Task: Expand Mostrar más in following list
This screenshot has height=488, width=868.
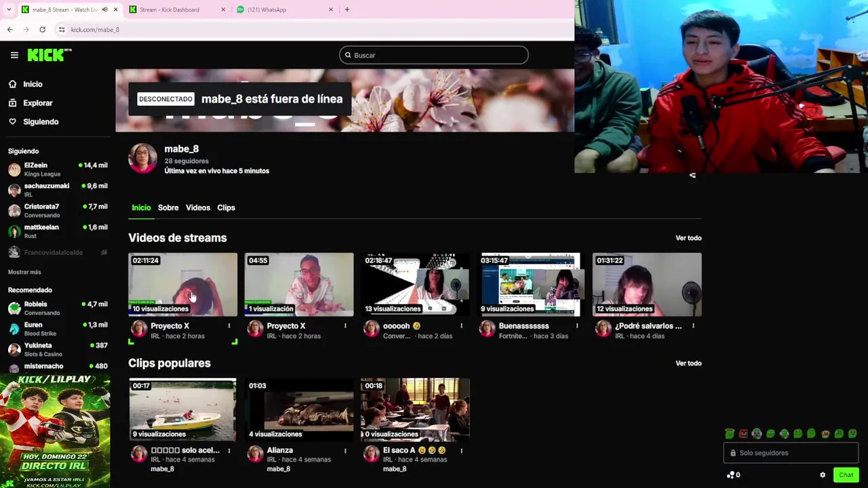Action: [24, 272]
